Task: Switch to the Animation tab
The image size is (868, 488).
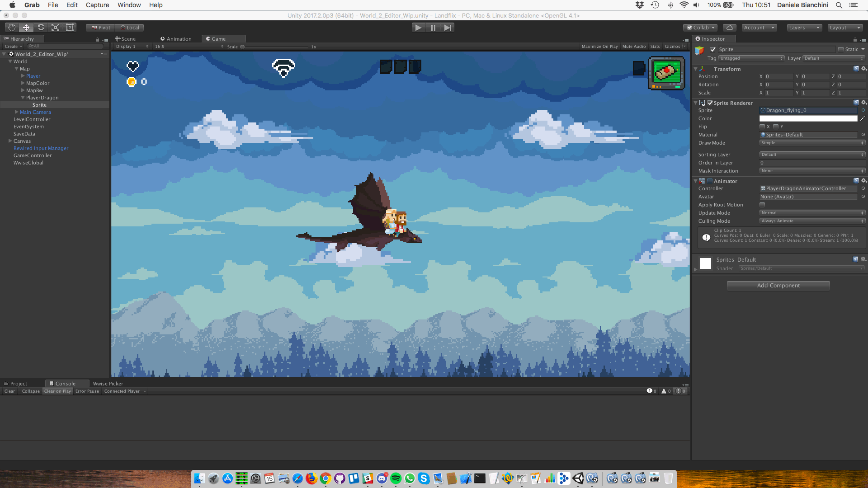Action: point(176,39)
